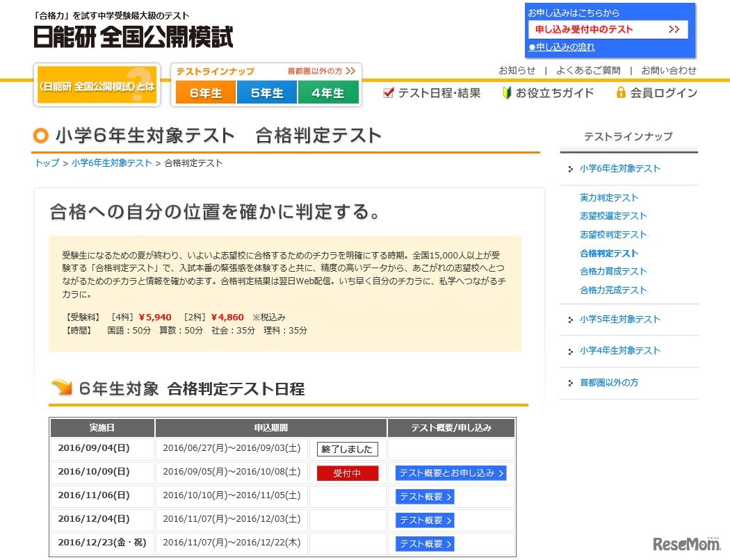Open 首都圏以外の方 in the sidebar

pos(608,382)
